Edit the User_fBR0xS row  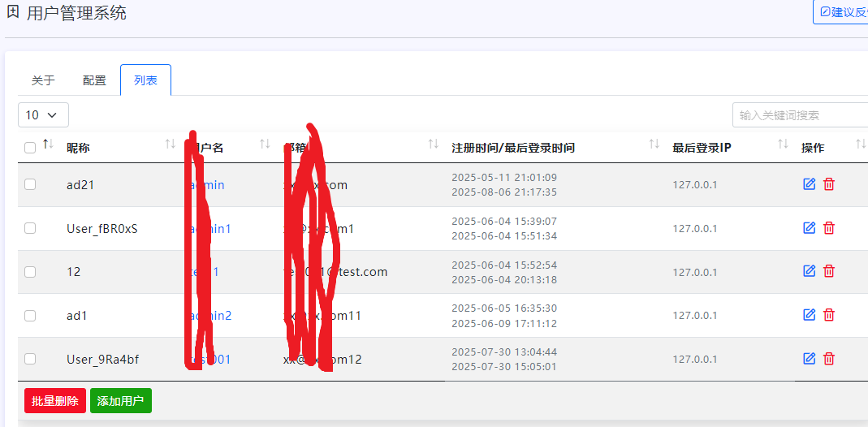[x=810, y=227]
